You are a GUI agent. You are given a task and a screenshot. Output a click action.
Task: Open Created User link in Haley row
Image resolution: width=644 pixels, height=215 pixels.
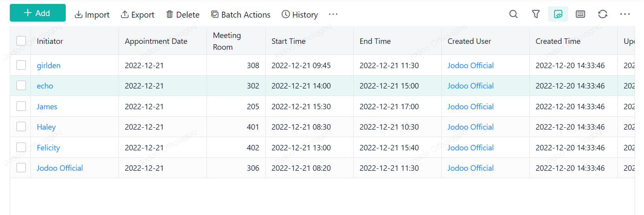[470, 127]
